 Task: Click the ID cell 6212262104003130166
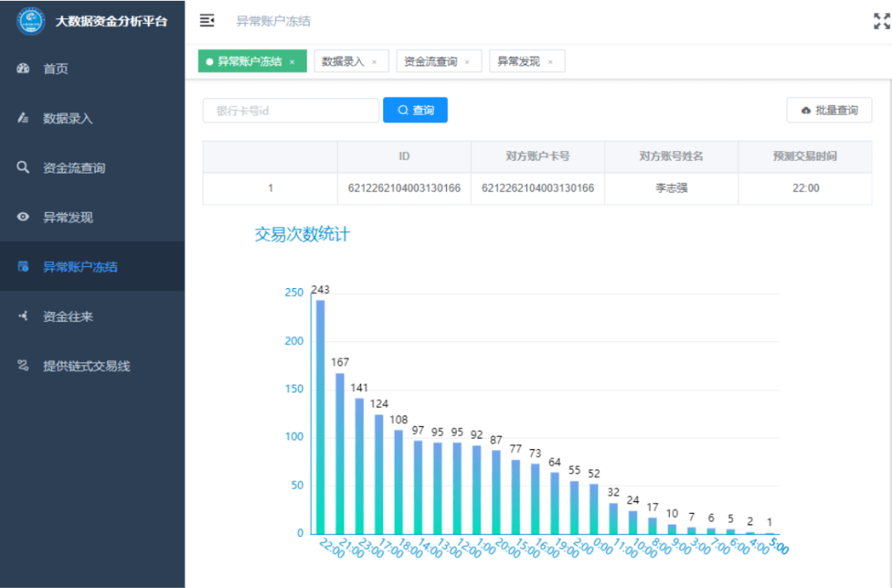coord(404,188)
